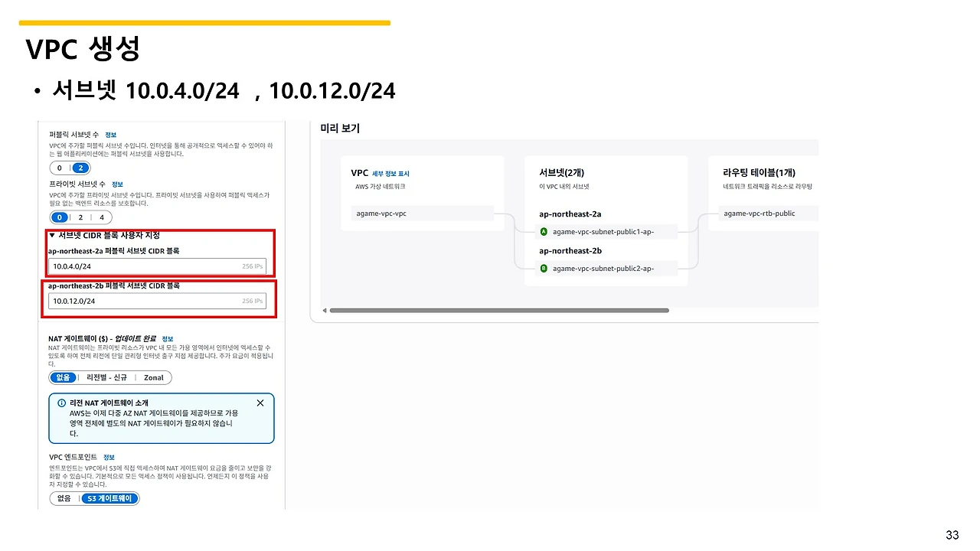Click left arrow of preview scrollbar
Screen dimensions: 980x551
[323, 311]
